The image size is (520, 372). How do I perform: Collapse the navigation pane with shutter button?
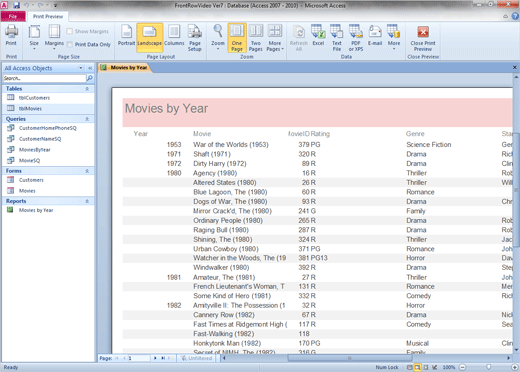pyautogui.click(x=90, y=68)
